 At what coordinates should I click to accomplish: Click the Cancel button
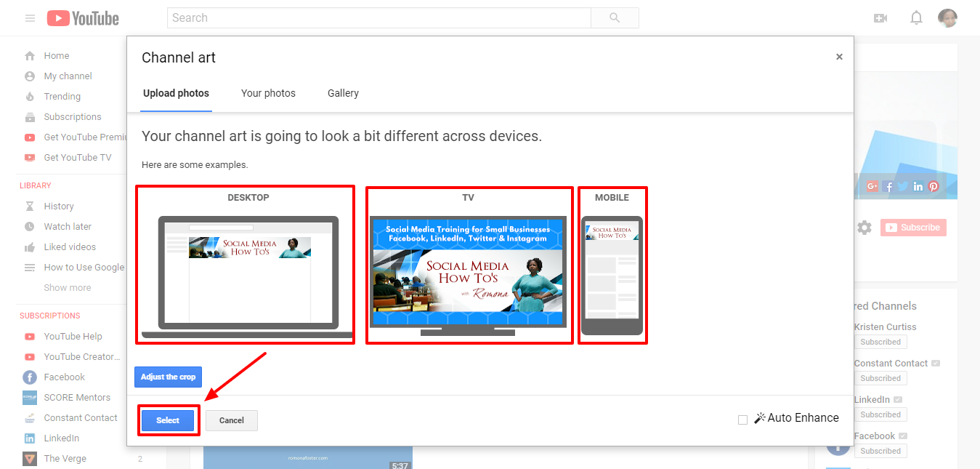click(x=232, y=420)
